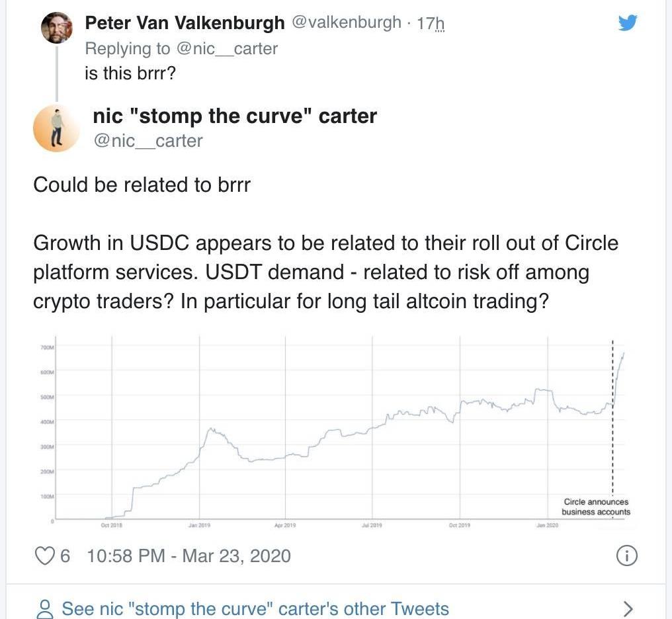672x619 pixels.
Task: Open the USDC supply chart image
Action: tap(331, 430)
